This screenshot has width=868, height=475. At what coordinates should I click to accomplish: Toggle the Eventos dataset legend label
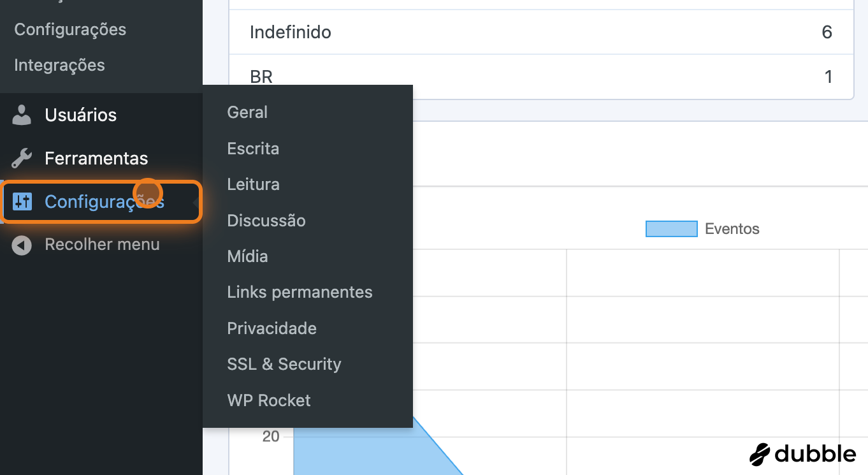732,229
